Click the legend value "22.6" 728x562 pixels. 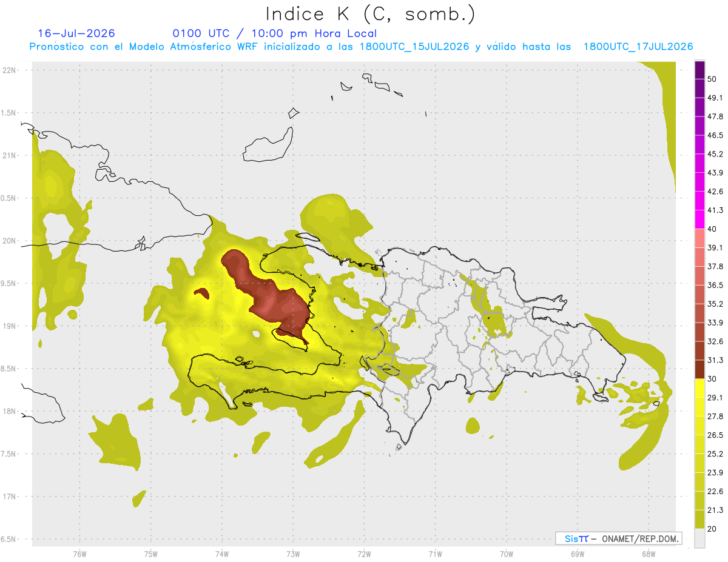(x=715, y=492)
